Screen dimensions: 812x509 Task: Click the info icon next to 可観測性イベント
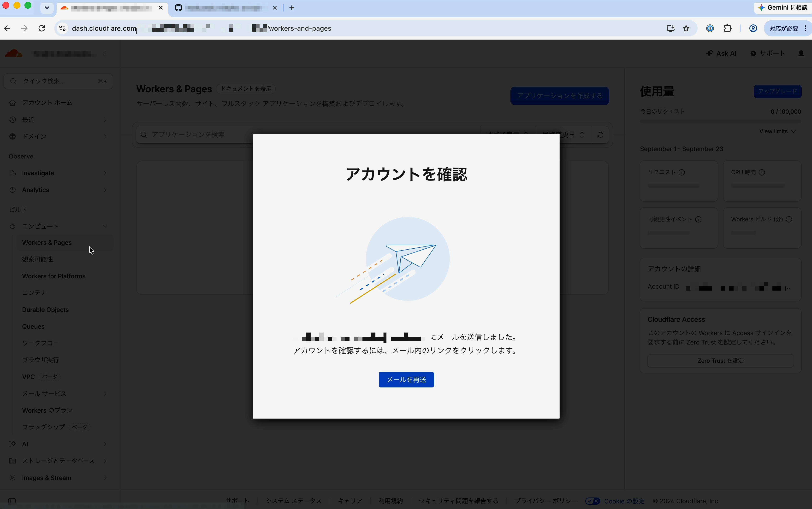coord(698,219)
